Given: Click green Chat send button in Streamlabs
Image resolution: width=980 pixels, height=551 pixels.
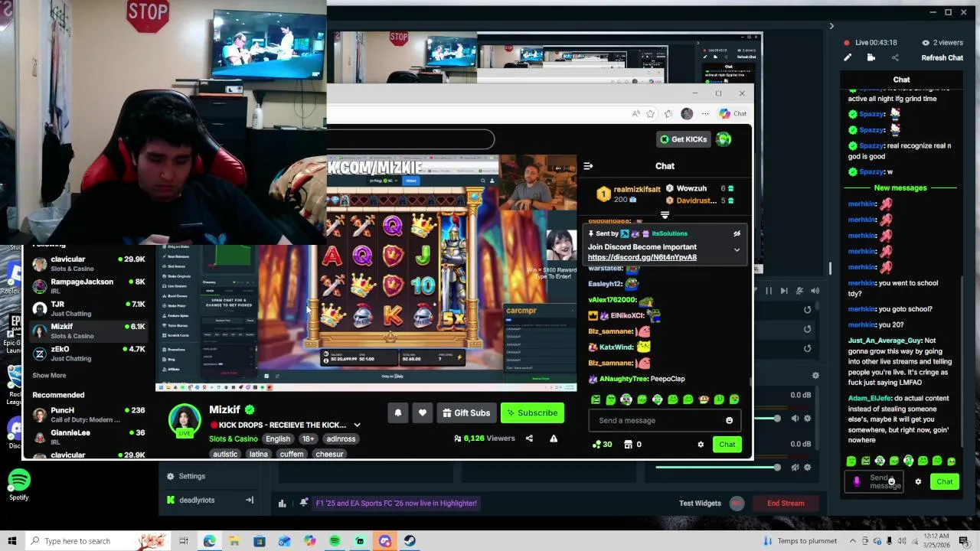Looking at the screenshot, I should [x=945, y=481].
